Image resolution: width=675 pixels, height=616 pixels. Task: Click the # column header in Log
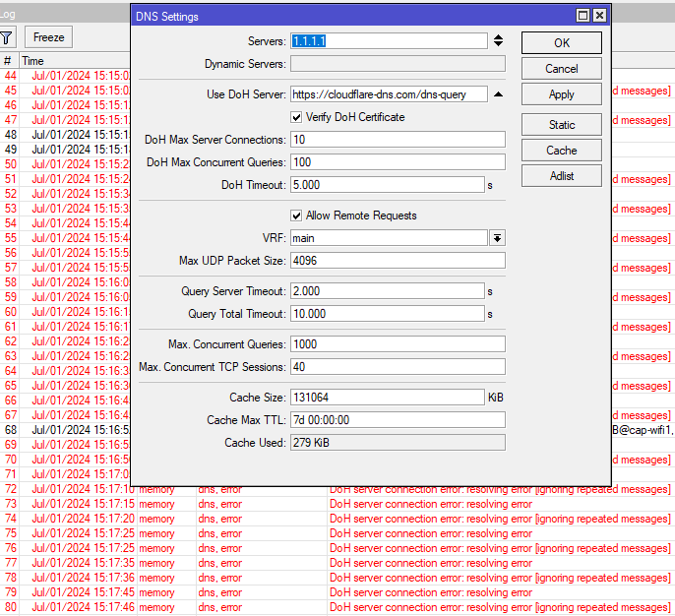coord(9,61)
